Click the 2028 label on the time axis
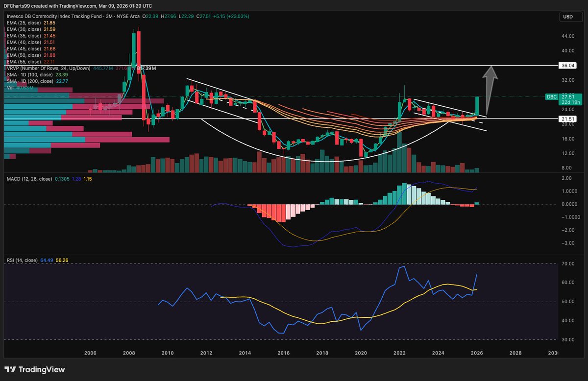Screen dimensions: 588x381 [515, 353]
